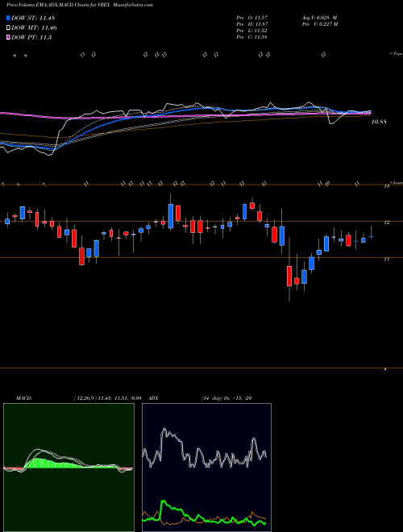Click the '<Lows' label at right edge
This screenshot has width=403, height=532.
(397, 182)
